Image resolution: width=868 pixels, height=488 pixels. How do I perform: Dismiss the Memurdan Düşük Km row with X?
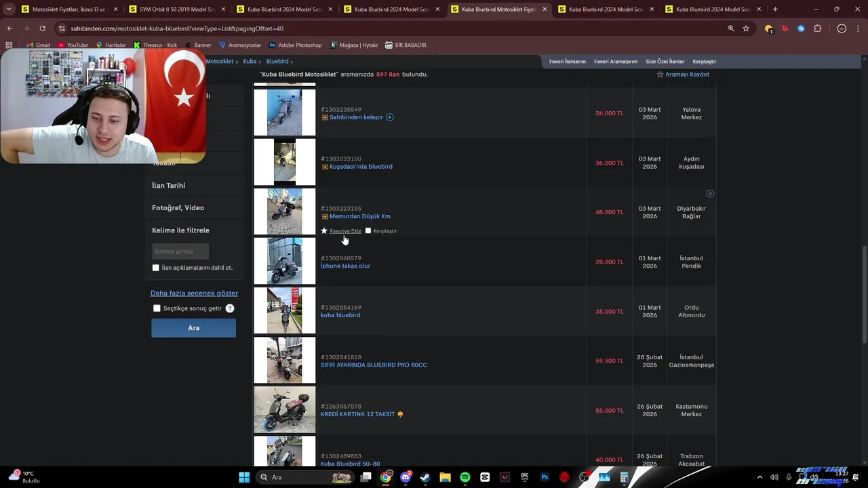[710, 194]
